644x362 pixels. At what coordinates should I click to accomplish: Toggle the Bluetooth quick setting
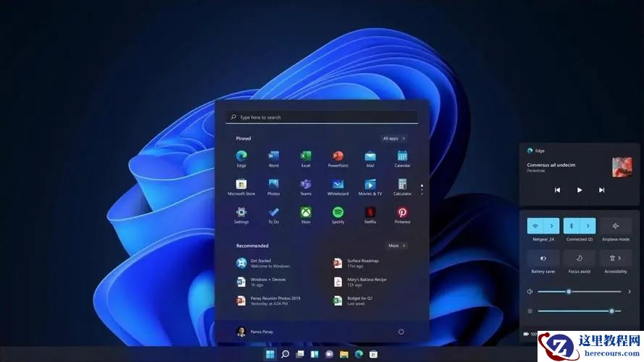572,226
